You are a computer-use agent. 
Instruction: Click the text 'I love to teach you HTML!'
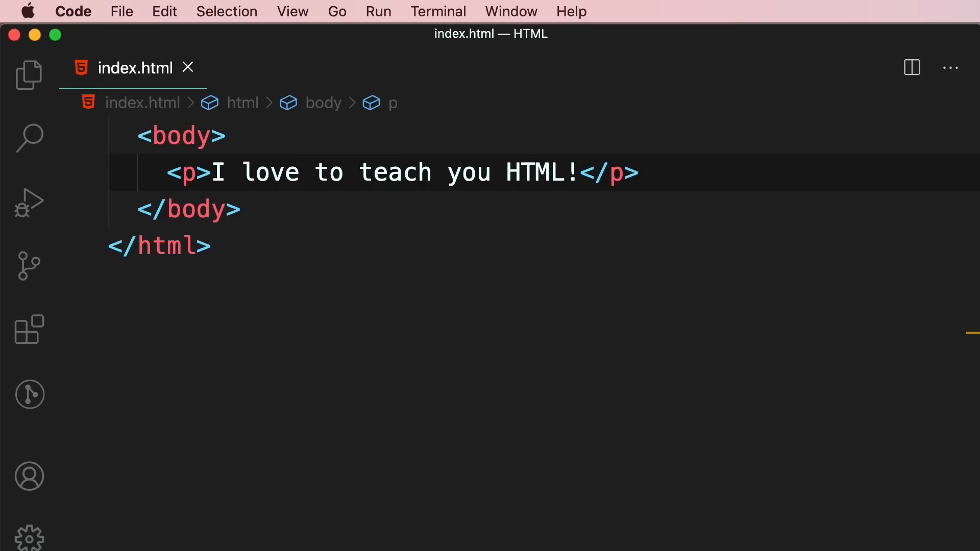click(x=395, y=172)
